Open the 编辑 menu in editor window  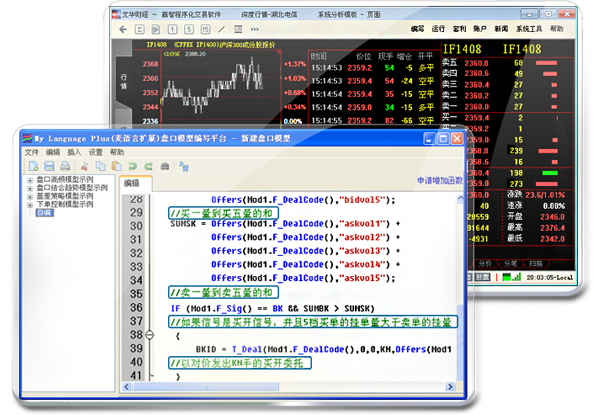click(53, 152)
